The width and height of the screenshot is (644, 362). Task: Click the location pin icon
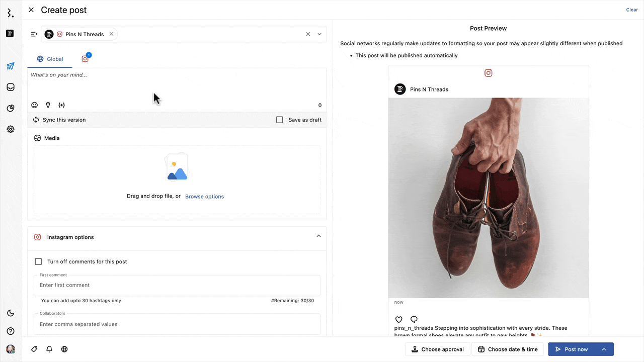point(48,105)
